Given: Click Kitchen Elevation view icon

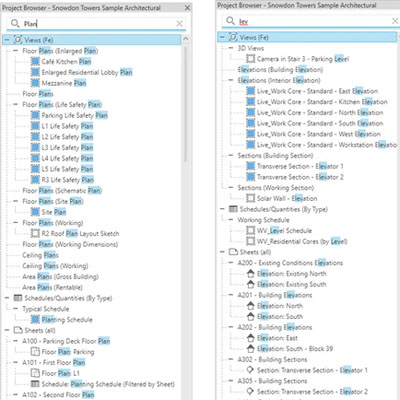Looking at the screenshot, I should 250,102.
